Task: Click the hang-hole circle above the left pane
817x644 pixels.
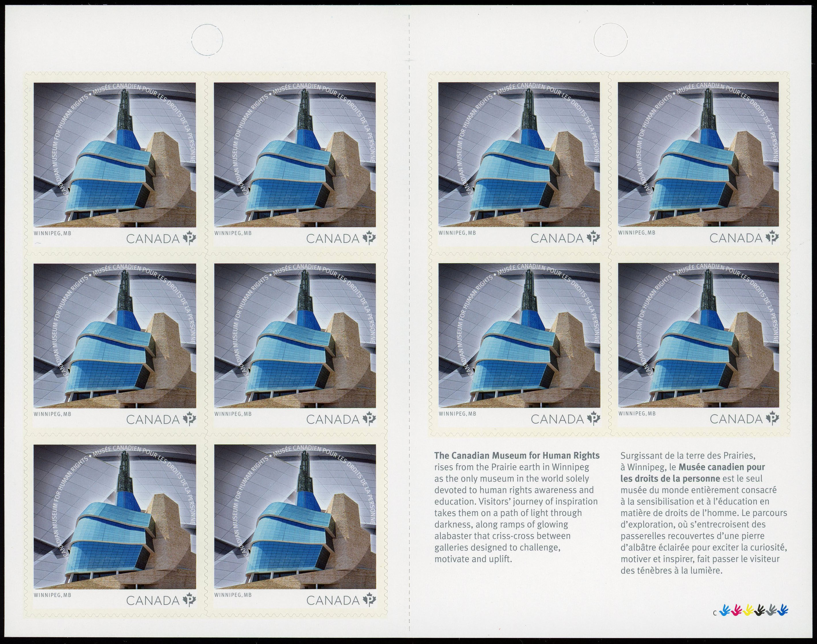Action: tap(207, 40)
